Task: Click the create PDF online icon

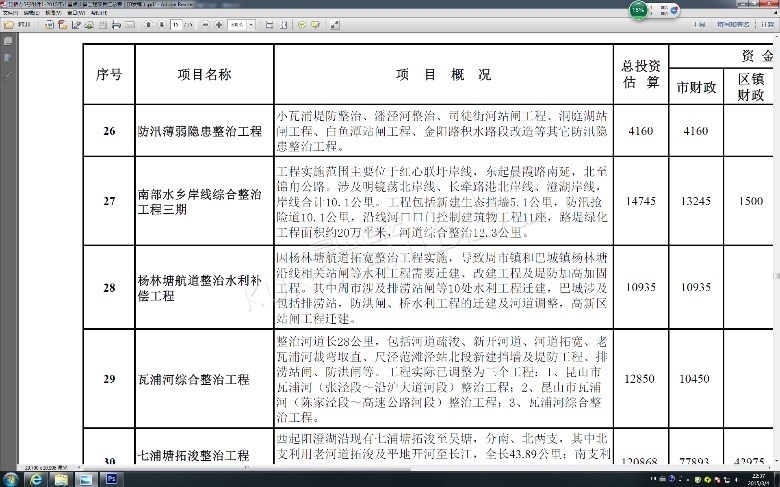Action: click(62, 24)
